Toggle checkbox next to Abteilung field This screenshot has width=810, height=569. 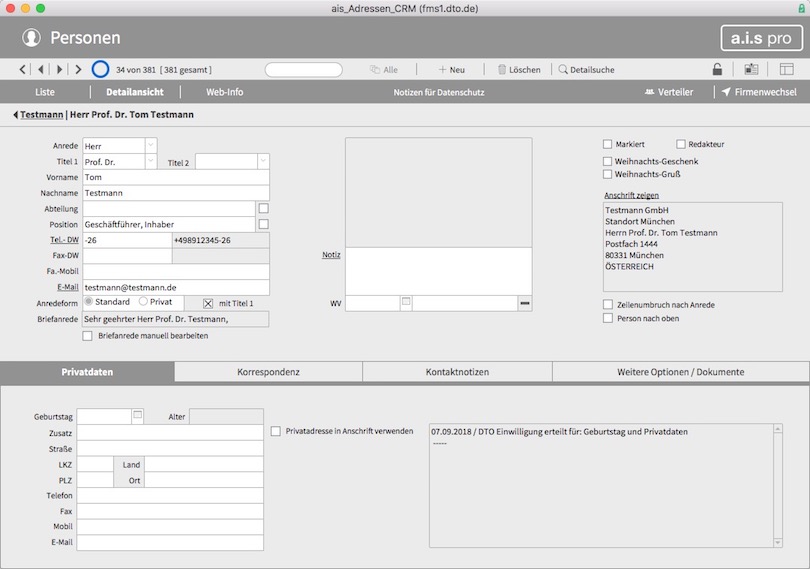point(263,208)
